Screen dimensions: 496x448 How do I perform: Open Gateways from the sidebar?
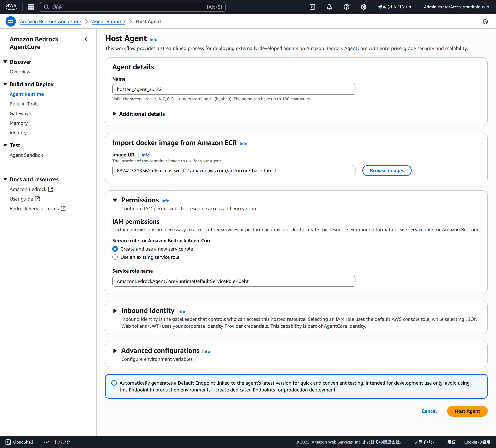pyautogui.click(x=20, y=113)
